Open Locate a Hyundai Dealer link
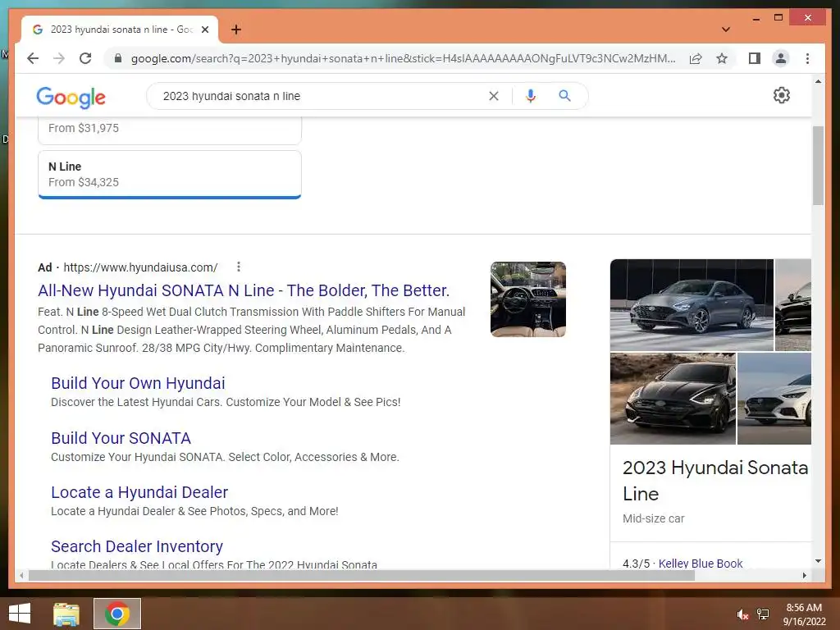This screenshot has height=630, width=840. (x=139, y=492)
